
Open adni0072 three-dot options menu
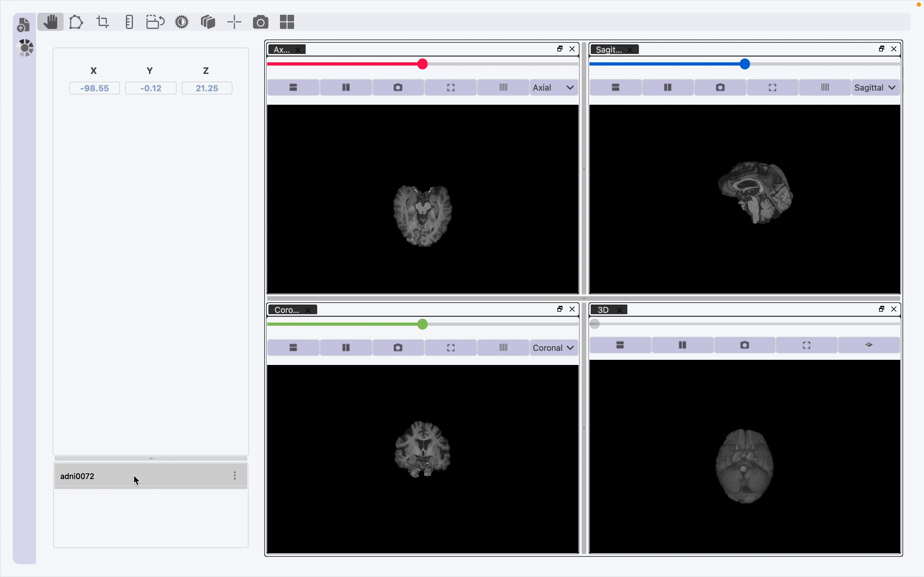pyautogui.click(x=235, y=475)
